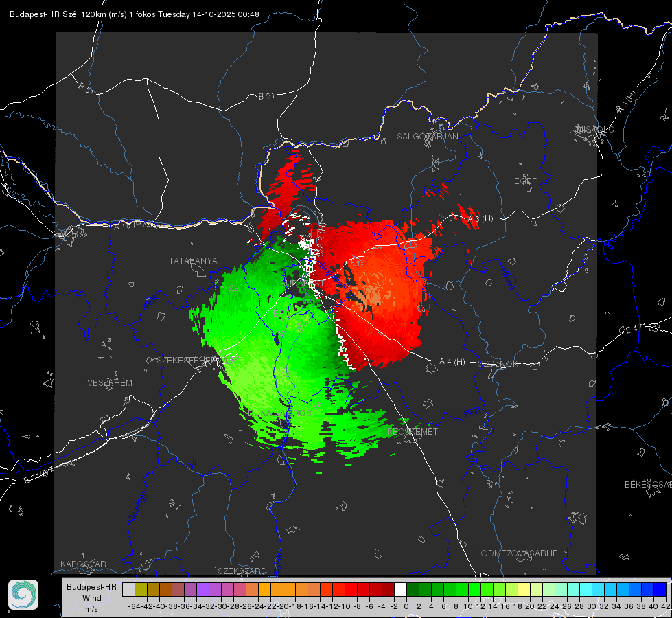Viewport: 672px width, 618px height.
Task: Click the TATABÁNYA city label
Action: click(x=193, y=260)
